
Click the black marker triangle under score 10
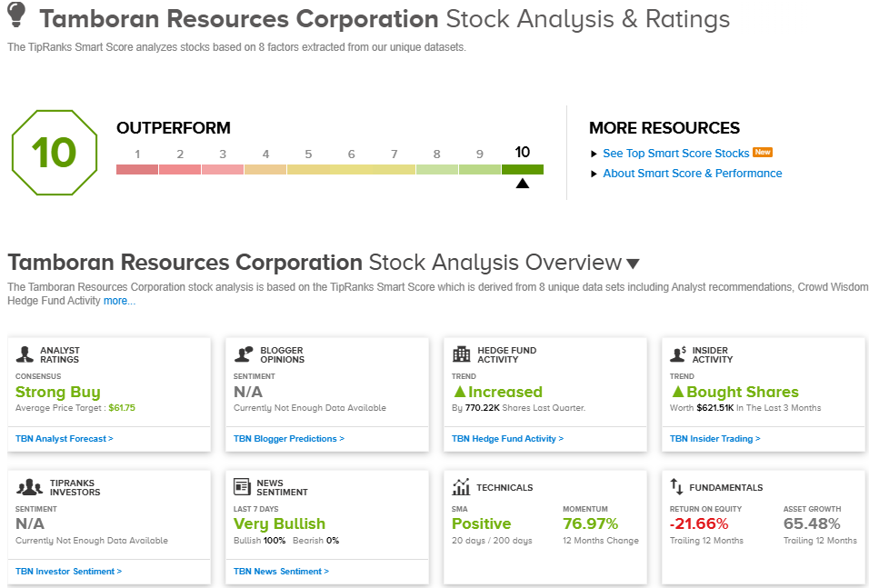click(522, 184)
